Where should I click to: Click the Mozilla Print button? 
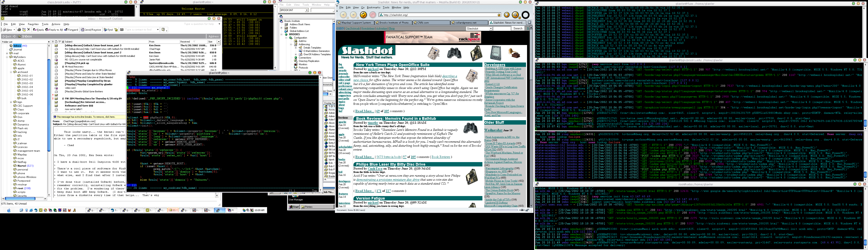(515, 15)
